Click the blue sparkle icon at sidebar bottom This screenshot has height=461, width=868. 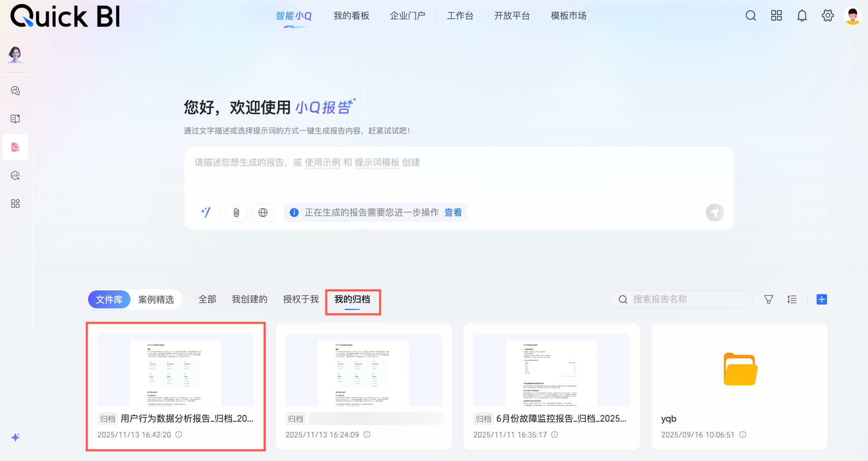point(15,437)
